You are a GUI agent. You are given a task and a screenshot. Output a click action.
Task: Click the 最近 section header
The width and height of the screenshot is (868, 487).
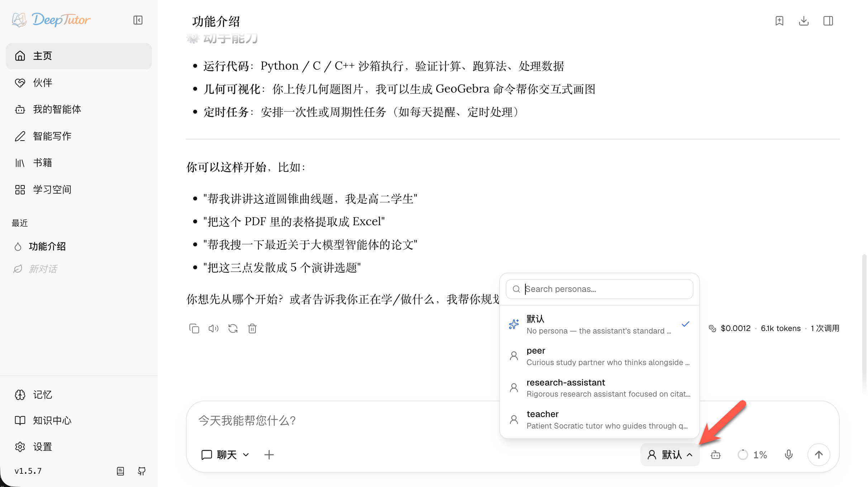[x=20, y=223]
